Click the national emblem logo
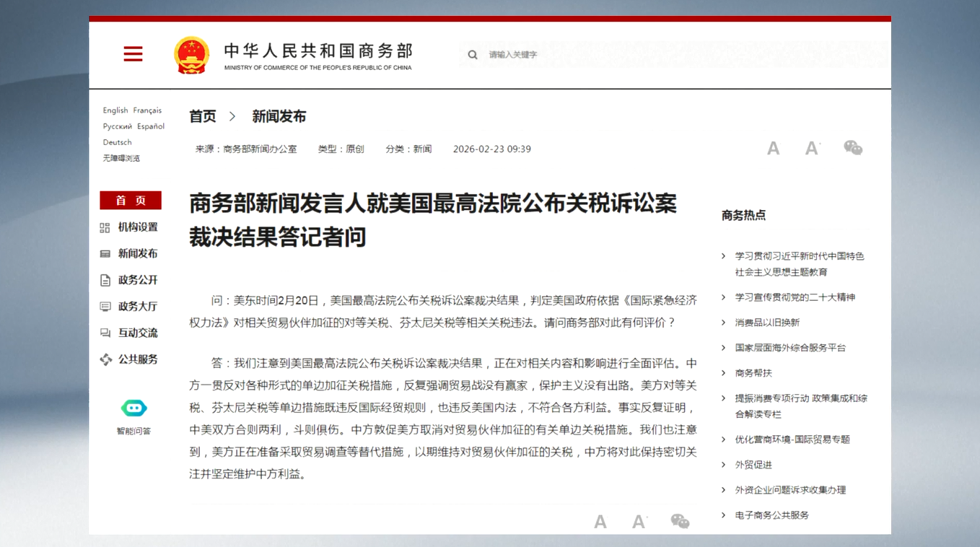This screenshot has width=980, height=547. tap(191, 55)
